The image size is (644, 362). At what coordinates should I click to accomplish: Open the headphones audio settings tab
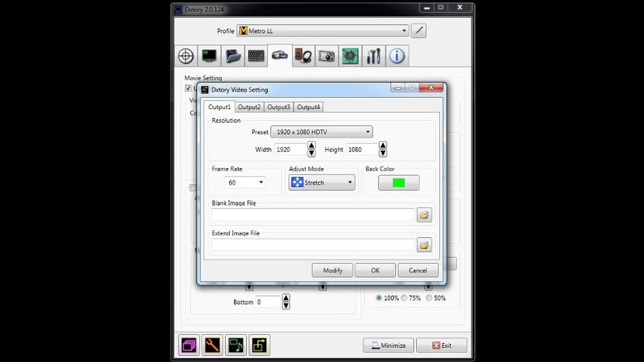pyautogui.click(x=303, y=56)
